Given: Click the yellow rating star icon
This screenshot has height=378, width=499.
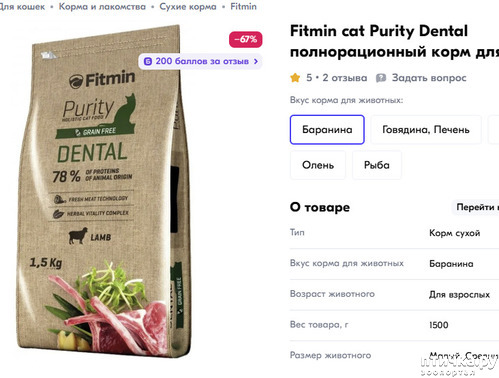Looking at the screenshot, I should [295, 78].
